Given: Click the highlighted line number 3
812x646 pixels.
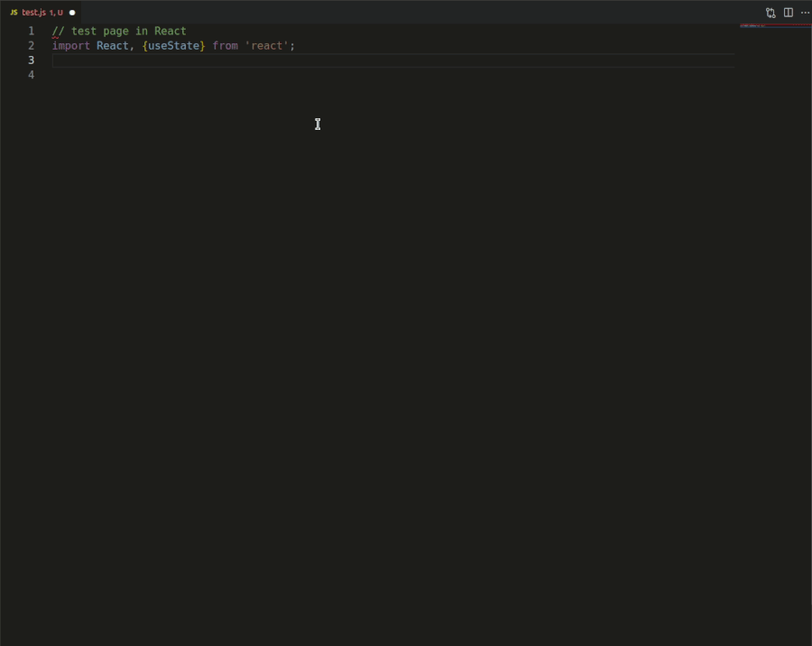Looking at the screenshot, I should (31, 60).
